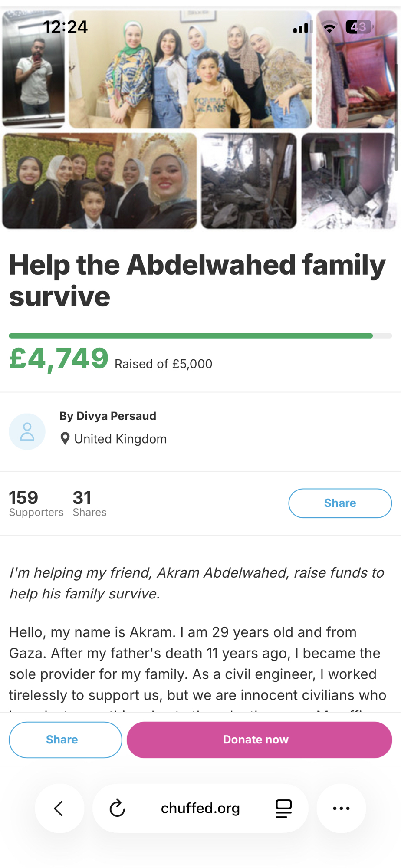The image size is (401, 868).
Task: Tap the 159 Supporters count
Action: click(x=36, y=503)
